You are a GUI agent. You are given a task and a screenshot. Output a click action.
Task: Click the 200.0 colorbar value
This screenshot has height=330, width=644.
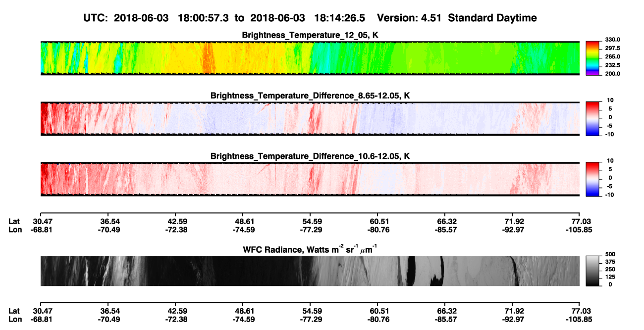click(612, 74)
